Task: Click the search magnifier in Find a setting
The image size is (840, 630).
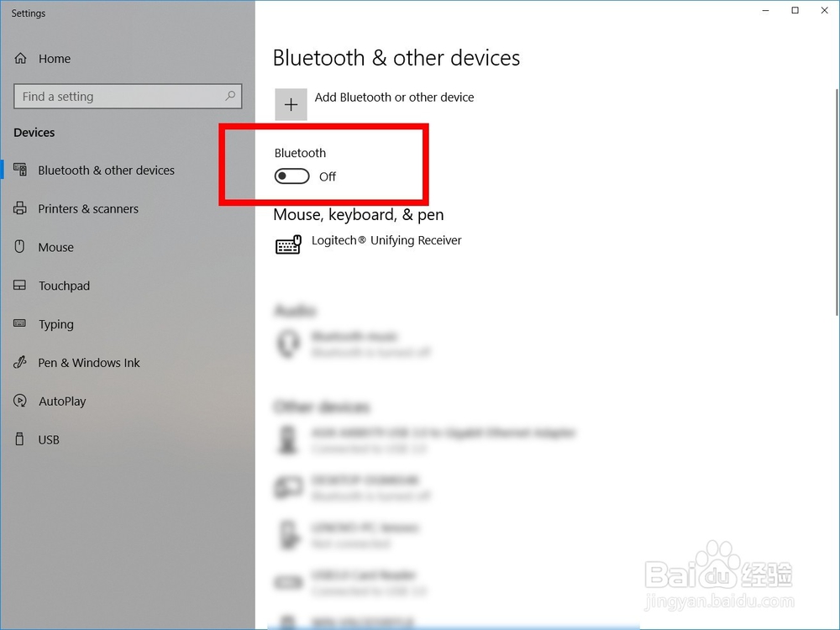Action: click(x=229, y=96)
